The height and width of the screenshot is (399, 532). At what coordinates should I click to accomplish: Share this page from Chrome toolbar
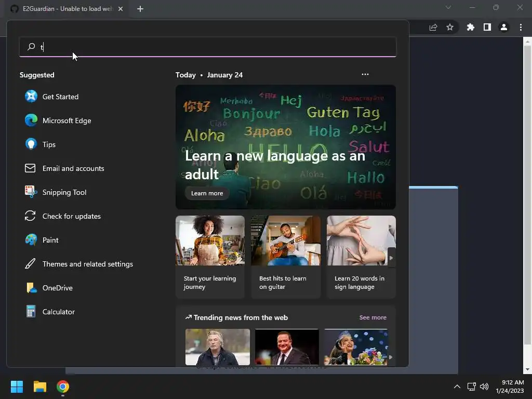point(433,27)
